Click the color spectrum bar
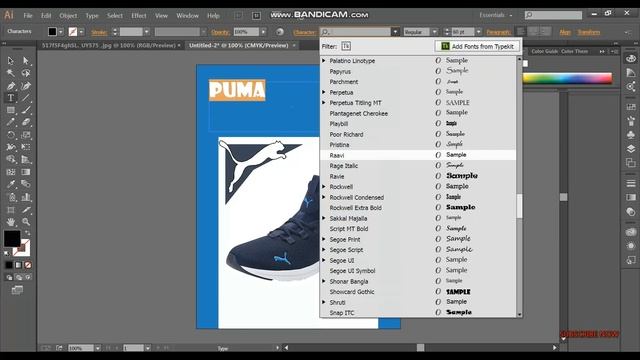640x360 pixels. click(567, 78)
